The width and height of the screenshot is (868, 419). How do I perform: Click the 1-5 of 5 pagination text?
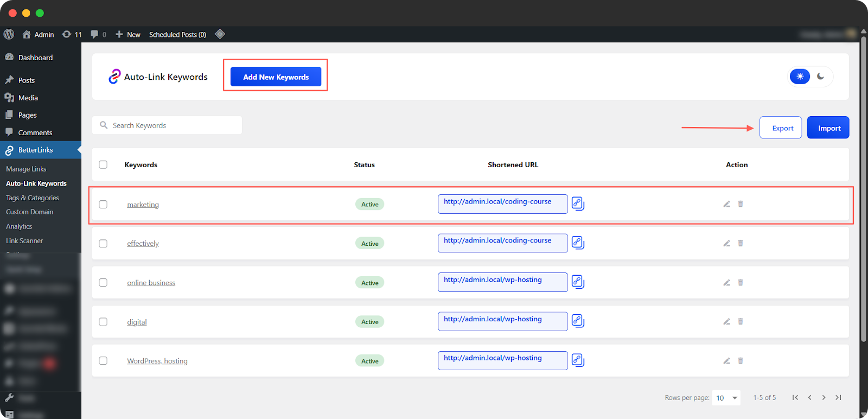coord(764,398)
